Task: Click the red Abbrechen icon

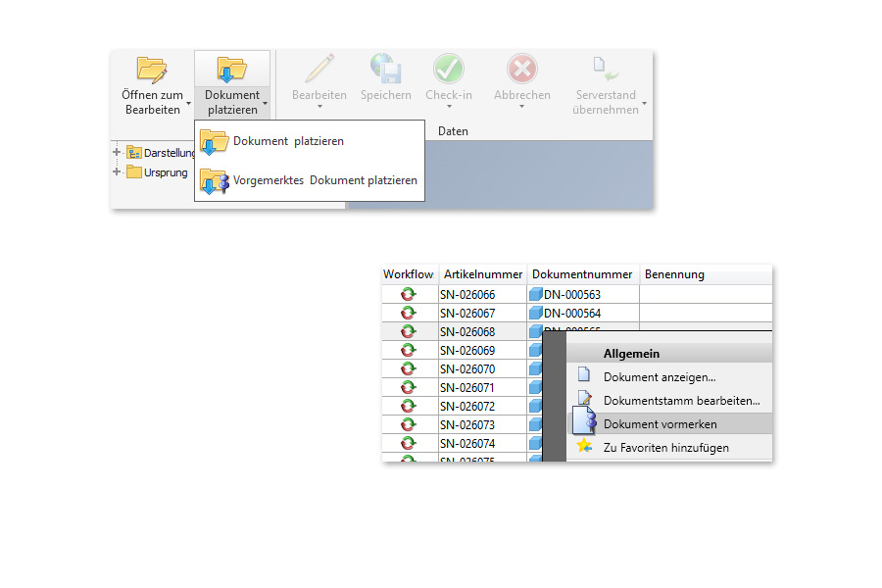Action: tap(521, 70)
